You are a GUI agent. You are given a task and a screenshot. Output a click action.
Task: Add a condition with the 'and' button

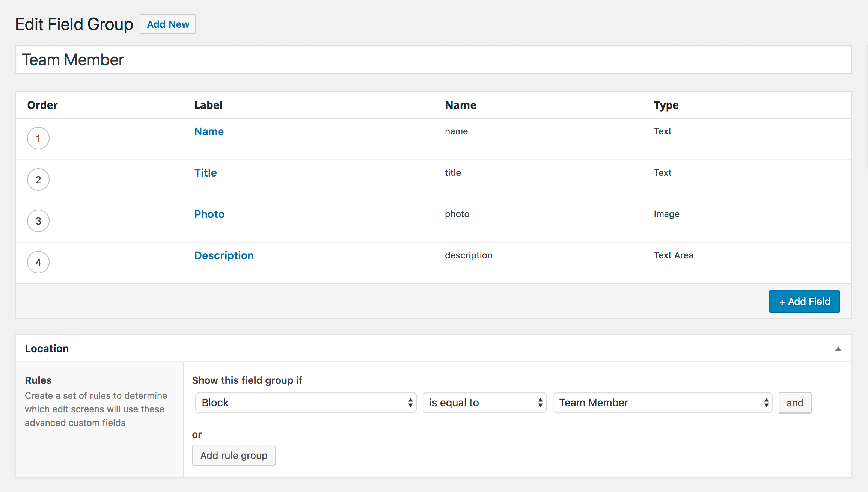tap(795, 403)
